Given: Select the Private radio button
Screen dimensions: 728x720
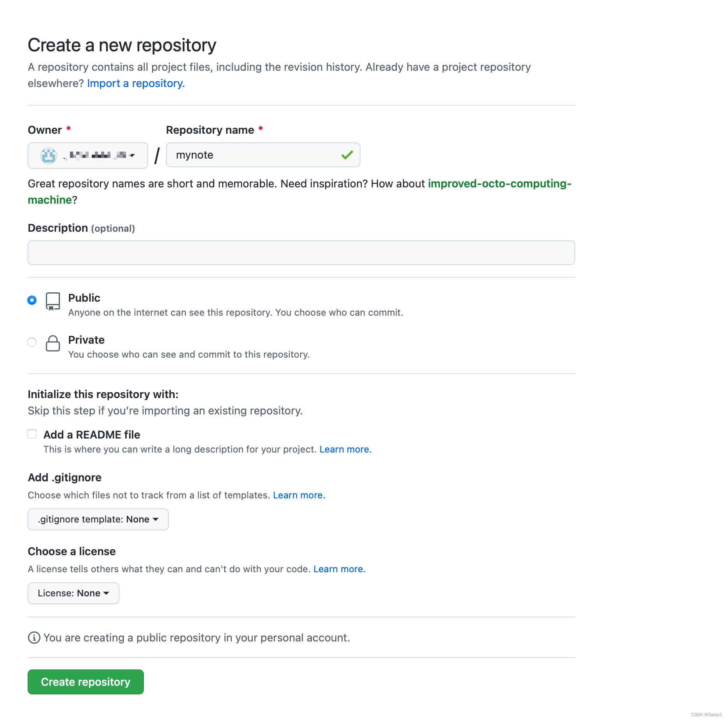Looking at the screenshot, I should pyautogui.click(x=31, y=342).
